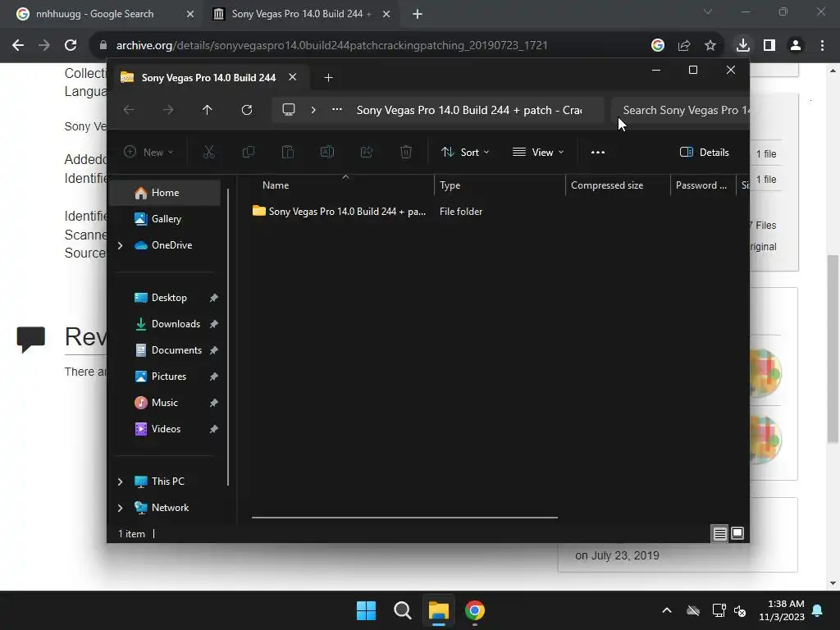Click the Chrome address bar URL
This screenshot has width=840, height=630.
point(331,46)
